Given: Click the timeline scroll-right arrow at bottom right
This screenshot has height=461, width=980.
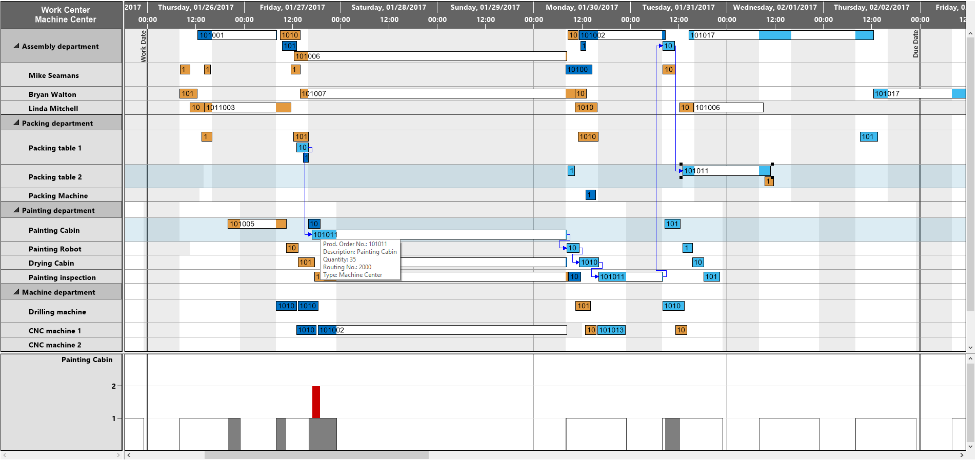Looking at the screenshot, I should click(962, 455).
